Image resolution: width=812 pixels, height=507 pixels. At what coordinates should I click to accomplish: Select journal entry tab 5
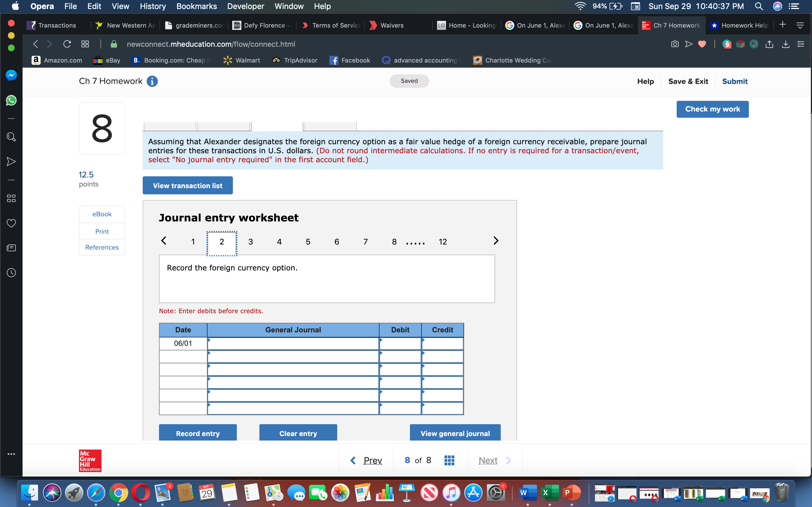(x=308, y=241)
